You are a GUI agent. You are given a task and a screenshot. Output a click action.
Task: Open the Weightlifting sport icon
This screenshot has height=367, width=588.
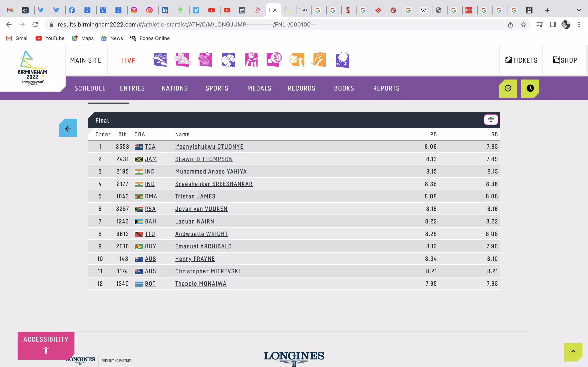tap(297, 60)
